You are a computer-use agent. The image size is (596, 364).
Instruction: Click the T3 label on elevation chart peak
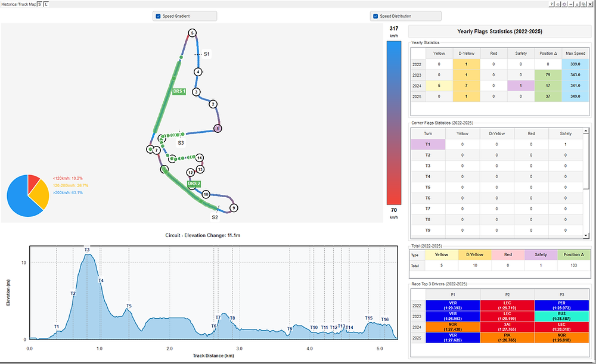point(87,250)
